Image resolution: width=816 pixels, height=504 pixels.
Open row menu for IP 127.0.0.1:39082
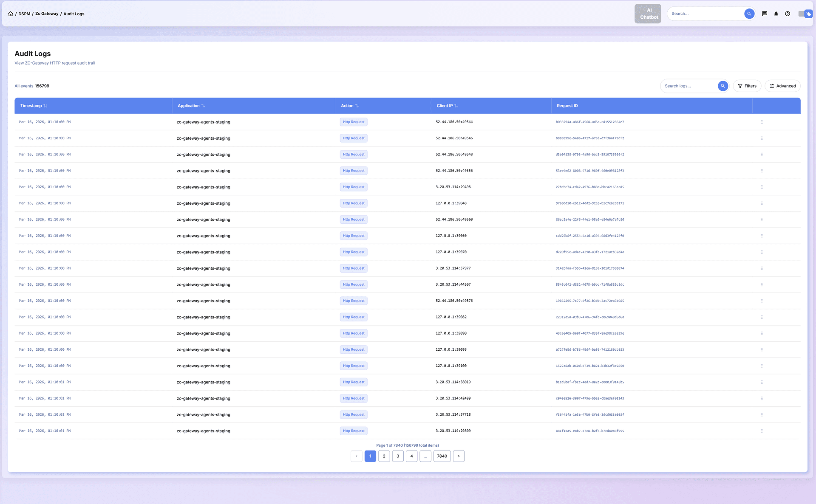point(762,317)
